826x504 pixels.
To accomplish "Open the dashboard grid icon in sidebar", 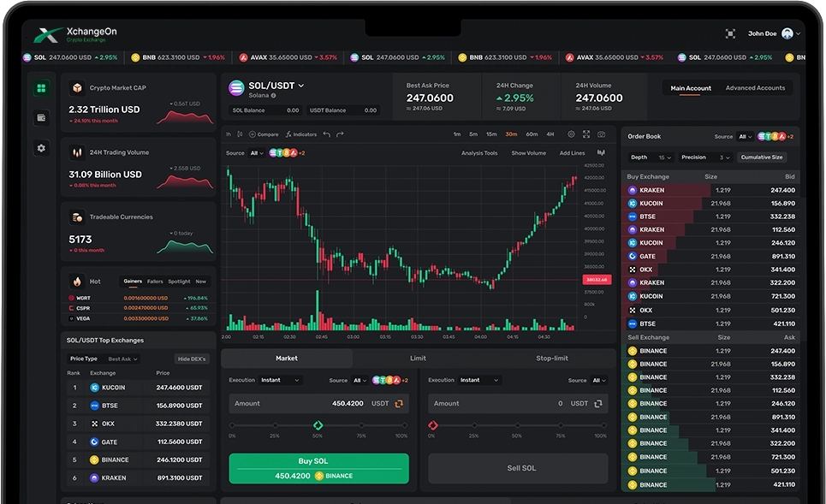I will pos(41,88).
